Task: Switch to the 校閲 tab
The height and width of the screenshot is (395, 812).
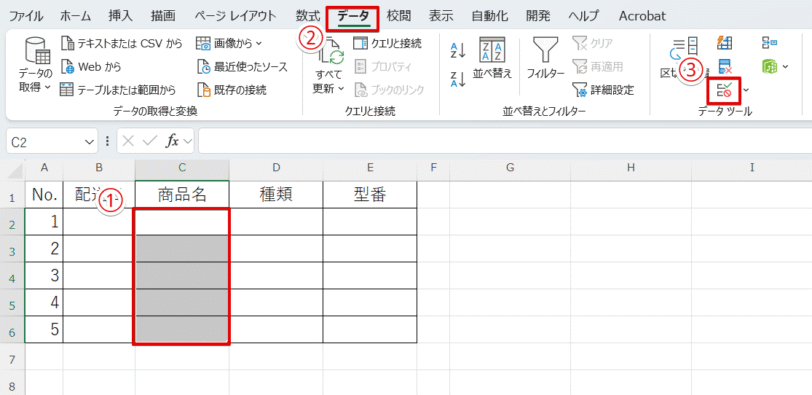Action: pos(399,16)
